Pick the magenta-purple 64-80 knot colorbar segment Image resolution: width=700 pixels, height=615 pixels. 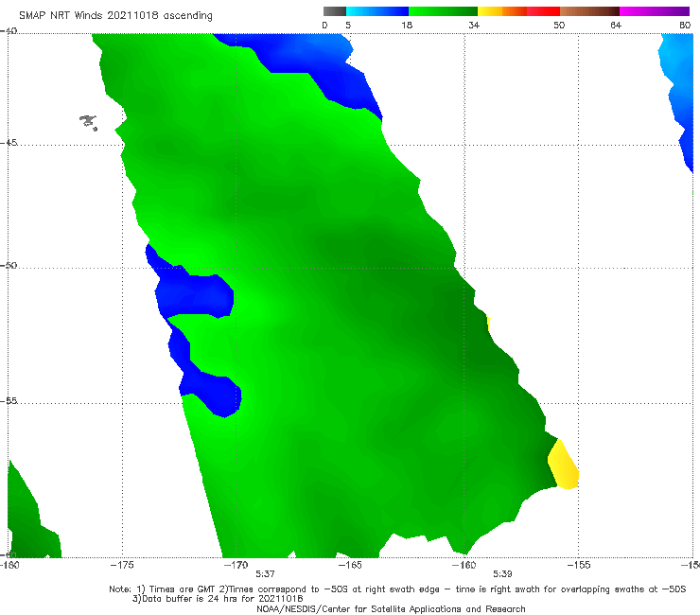click(655, 11)
